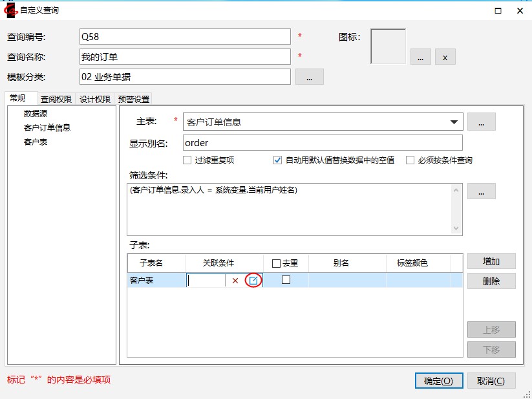
Task: Click the x button to remove icon image
Action: pos(445,58)
